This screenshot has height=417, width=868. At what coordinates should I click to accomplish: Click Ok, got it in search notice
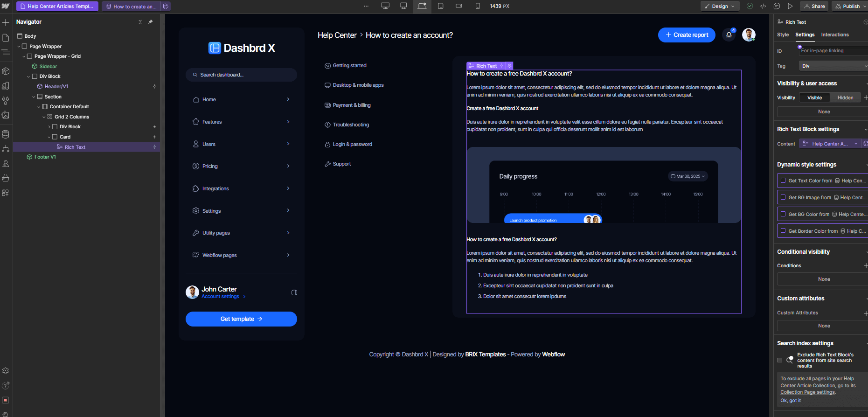click(791, 401)
